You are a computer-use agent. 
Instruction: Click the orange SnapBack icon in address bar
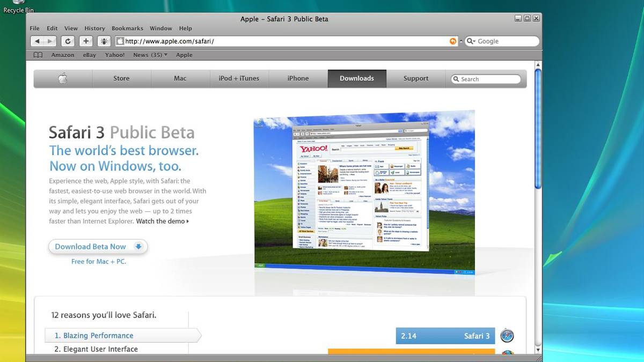(x=453, y=41)
